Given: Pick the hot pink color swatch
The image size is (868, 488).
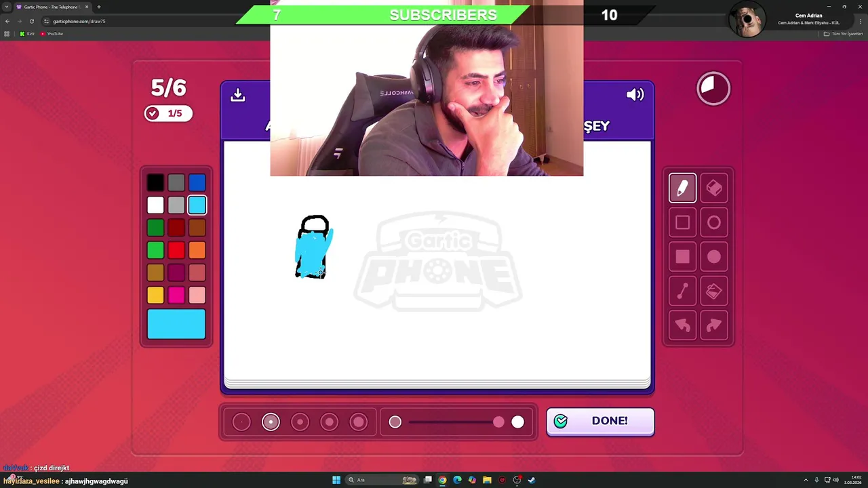Looking at the screenshot, I should 176,295.
